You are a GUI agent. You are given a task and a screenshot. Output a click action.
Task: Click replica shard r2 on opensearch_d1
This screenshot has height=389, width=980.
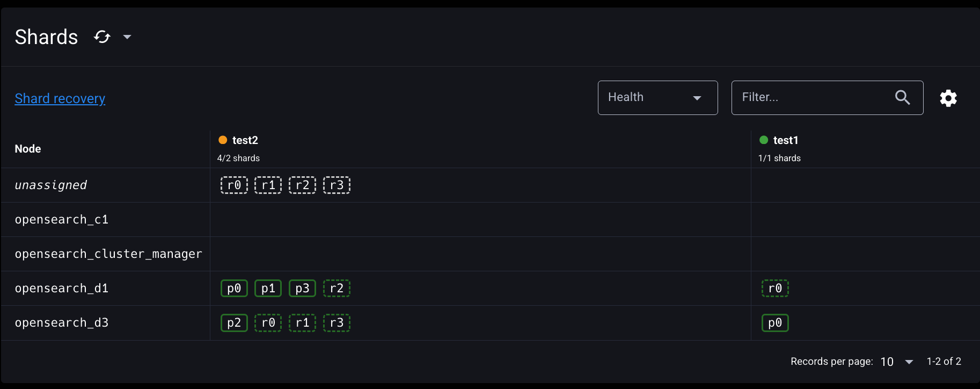pyautogui.click(x=337, y=289)
